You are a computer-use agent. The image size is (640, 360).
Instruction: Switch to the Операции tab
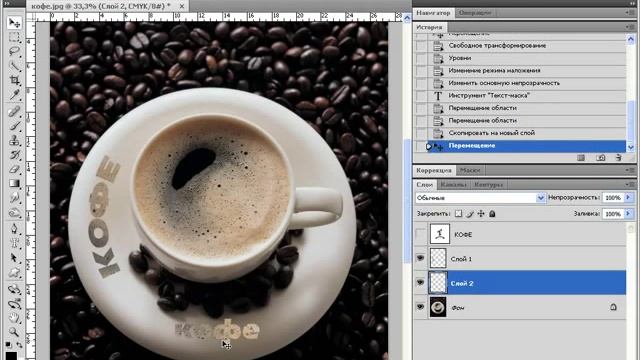point(475,13)
